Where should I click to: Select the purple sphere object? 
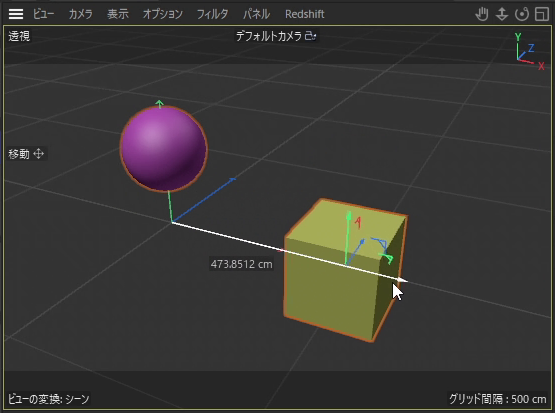click(164, 149)
